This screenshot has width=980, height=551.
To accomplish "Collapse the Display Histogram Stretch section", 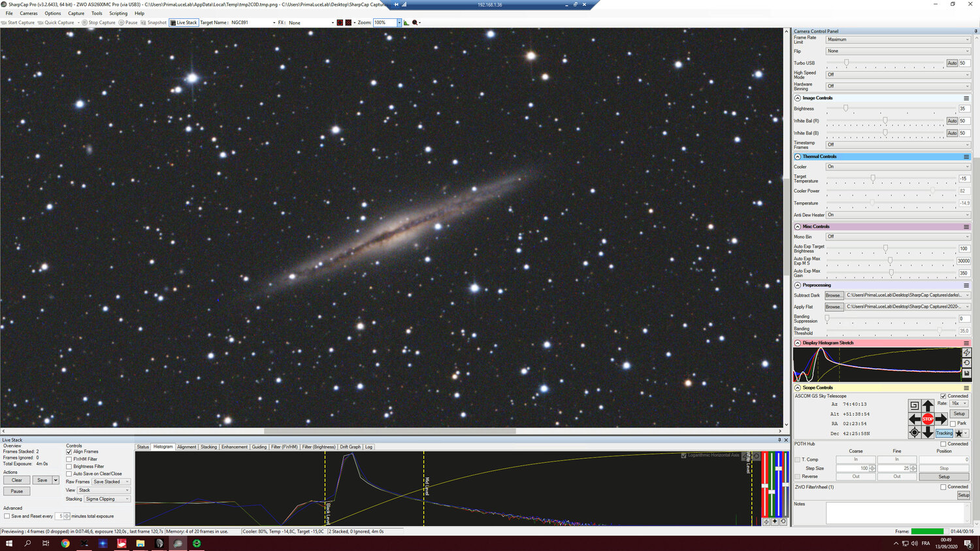I will point(798,343).
